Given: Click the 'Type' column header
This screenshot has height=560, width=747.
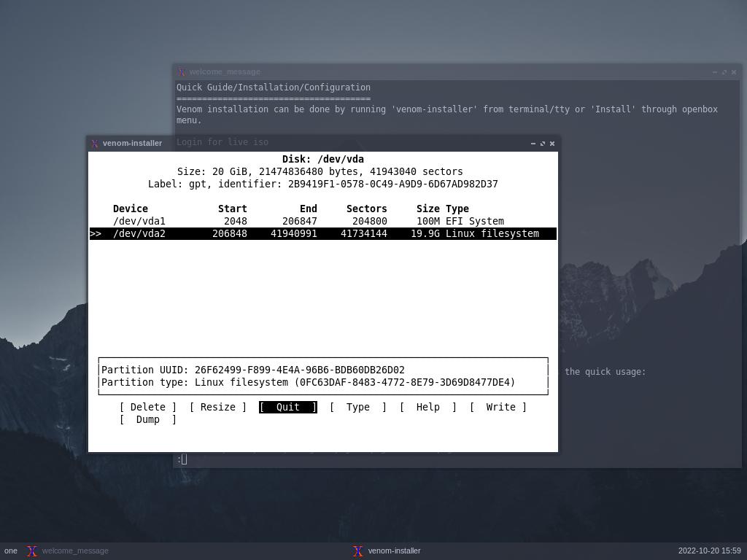Looking at the screenshot, I should pos(457,209).
